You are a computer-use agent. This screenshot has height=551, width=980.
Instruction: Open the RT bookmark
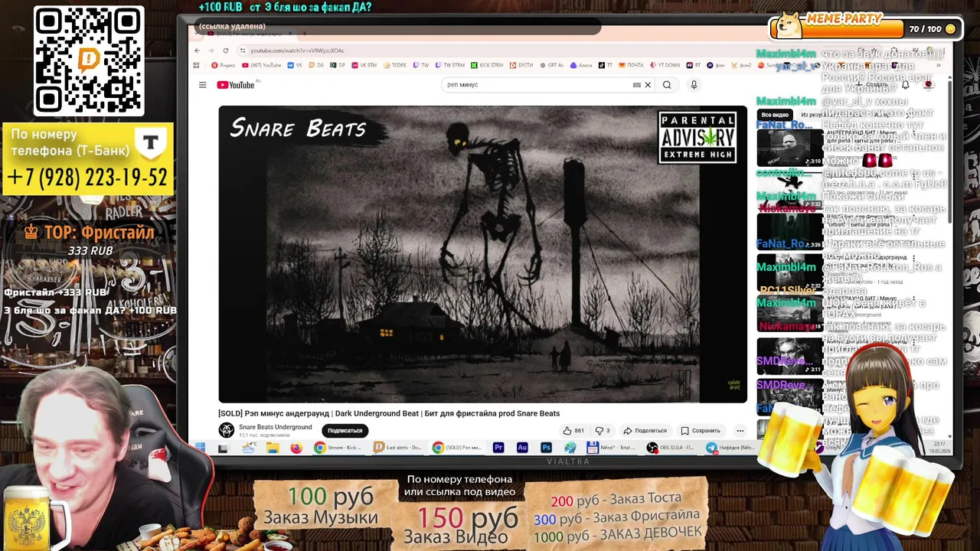pos(693,65)
